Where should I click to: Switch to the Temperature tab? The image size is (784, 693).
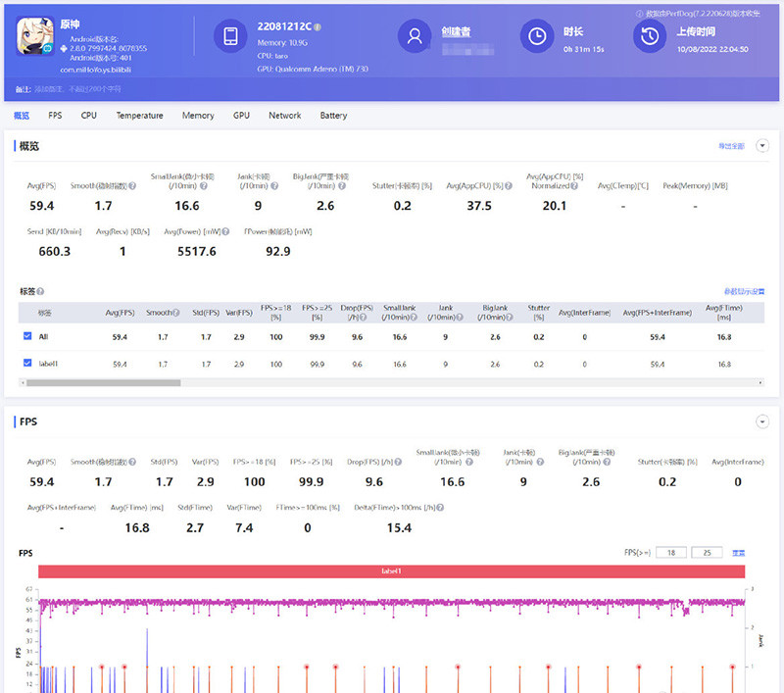[139, 116]
